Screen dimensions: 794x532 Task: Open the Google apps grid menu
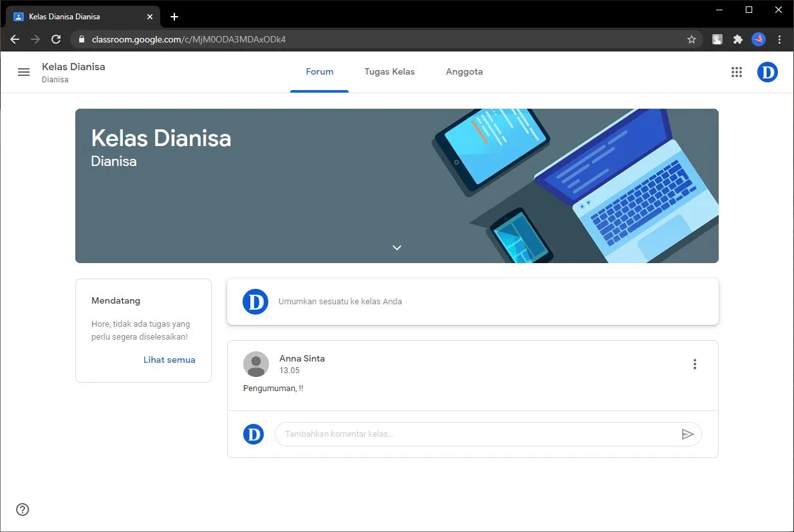pyautogui.click(x=737, y=72)
